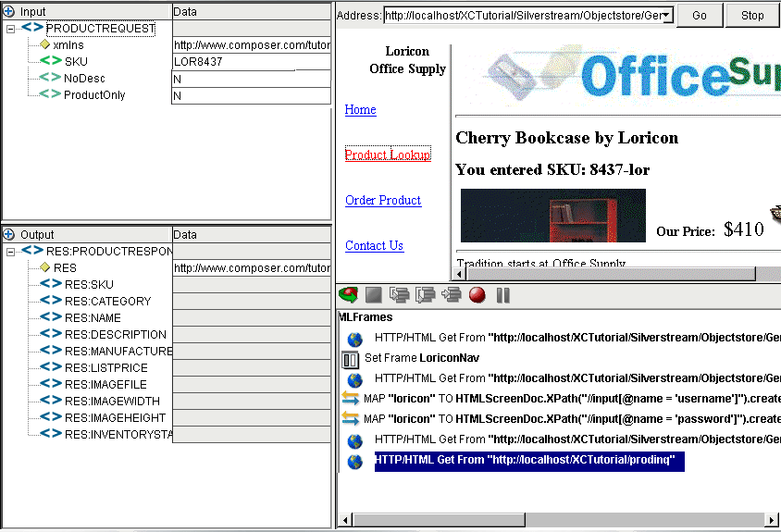The image size is (781, 532).
Task: Collapse the PRODUCTREQUEST tree node
Action: coord(10,29)
